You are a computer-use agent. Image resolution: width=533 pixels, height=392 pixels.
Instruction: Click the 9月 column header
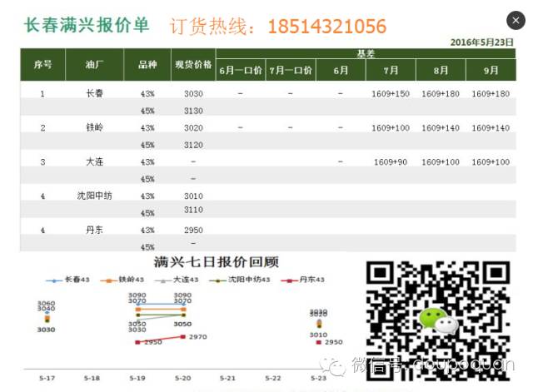(491, 70)
